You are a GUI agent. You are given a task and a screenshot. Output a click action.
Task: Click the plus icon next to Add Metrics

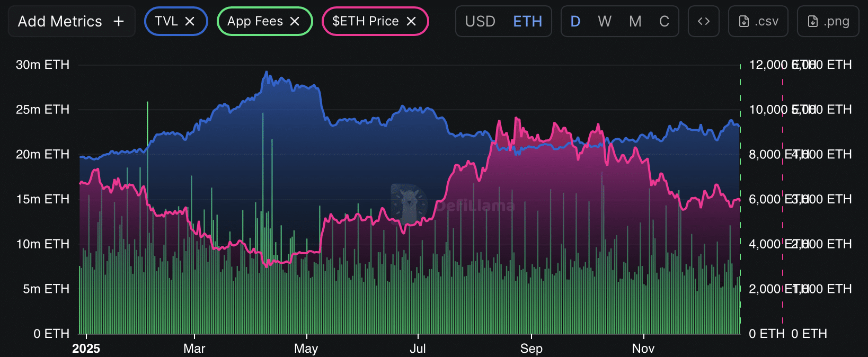click(119, 21)
